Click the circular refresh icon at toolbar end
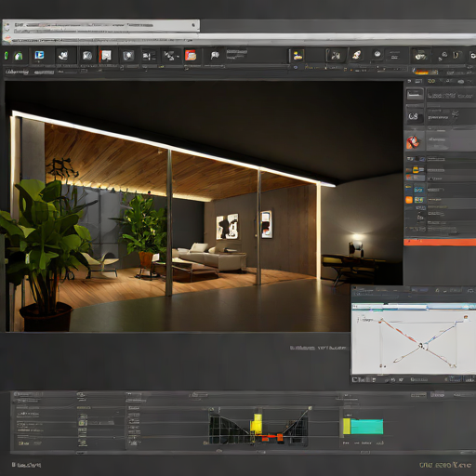This screenshot has width=476, height=476. (x=473, y=56)
